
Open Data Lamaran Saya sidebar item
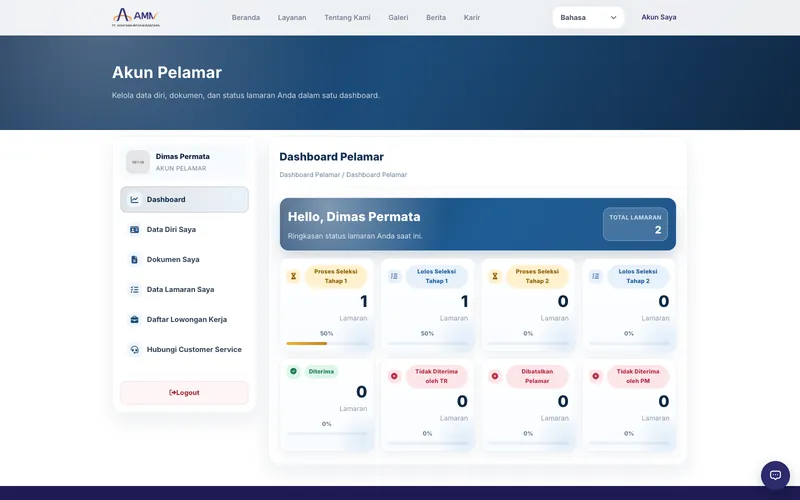pos(184,289)
